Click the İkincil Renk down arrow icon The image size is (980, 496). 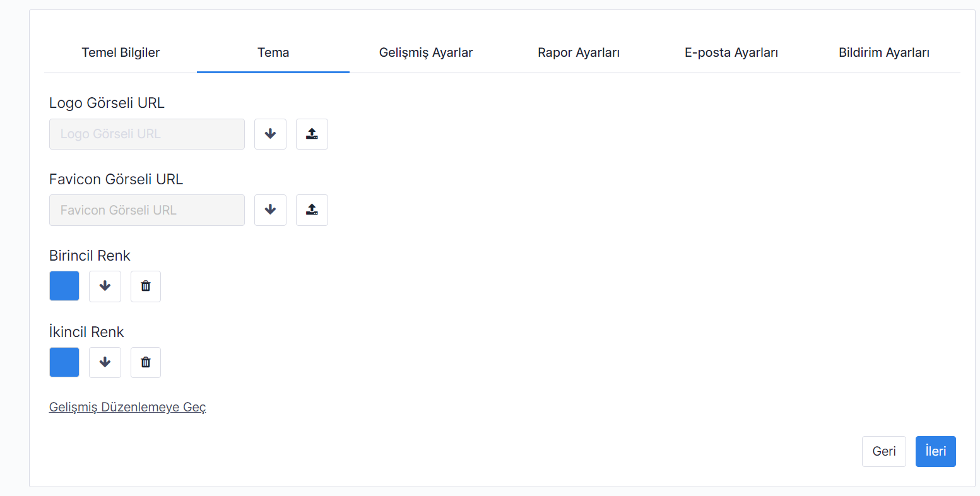pyautogui.click(x=105, y=363)
